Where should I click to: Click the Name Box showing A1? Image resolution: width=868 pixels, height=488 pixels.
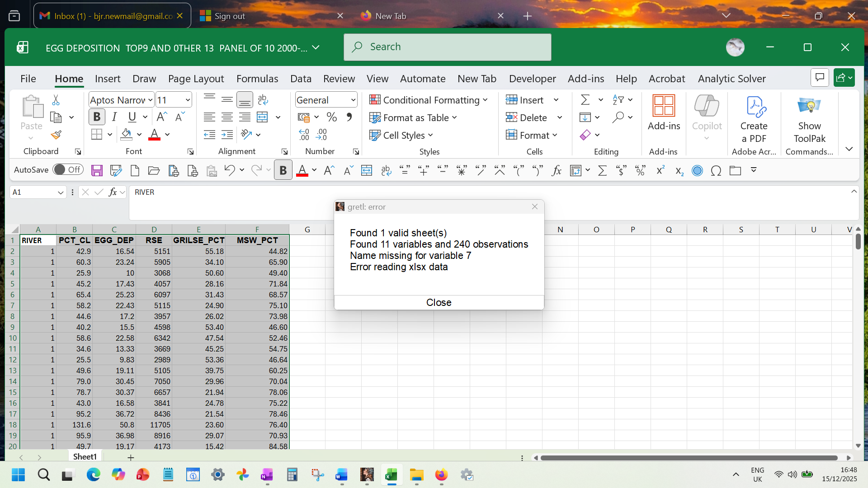34,192
